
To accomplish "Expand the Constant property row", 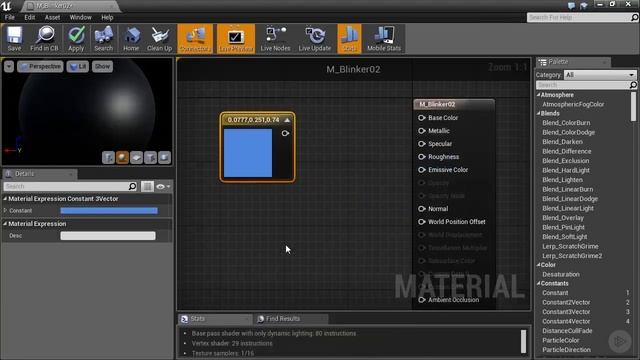I will coord(5,210).
